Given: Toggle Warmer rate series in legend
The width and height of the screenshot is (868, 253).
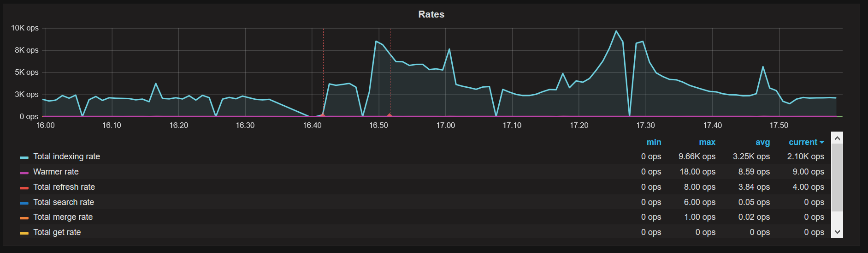Looking at the screenshot, I should coord(56,172).
